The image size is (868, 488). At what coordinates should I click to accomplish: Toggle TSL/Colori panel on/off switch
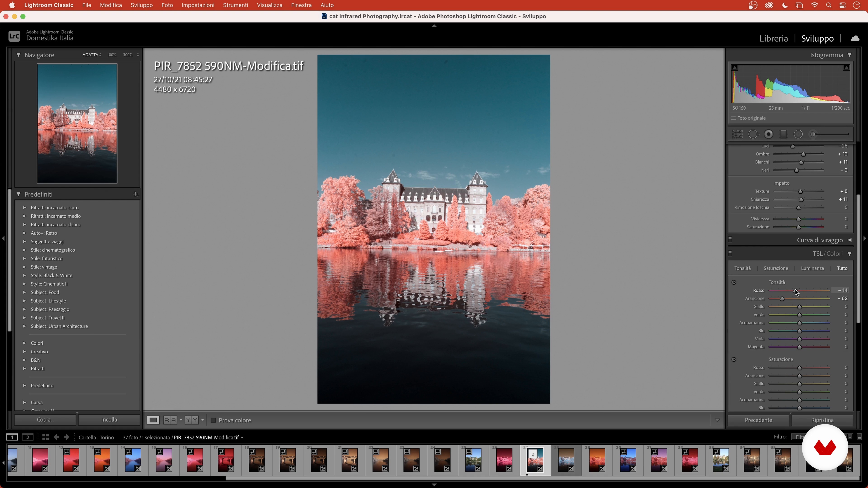(x=730, y=253)
